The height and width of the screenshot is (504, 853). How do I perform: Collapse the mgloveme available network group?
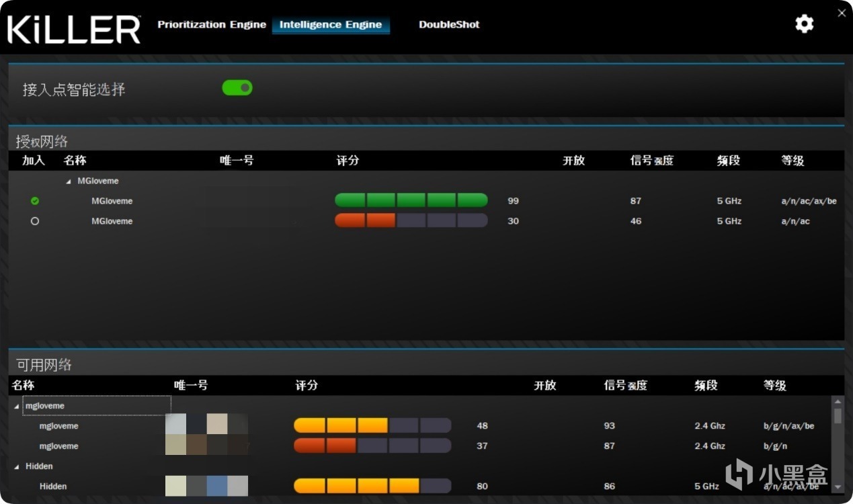pos(17,407)
